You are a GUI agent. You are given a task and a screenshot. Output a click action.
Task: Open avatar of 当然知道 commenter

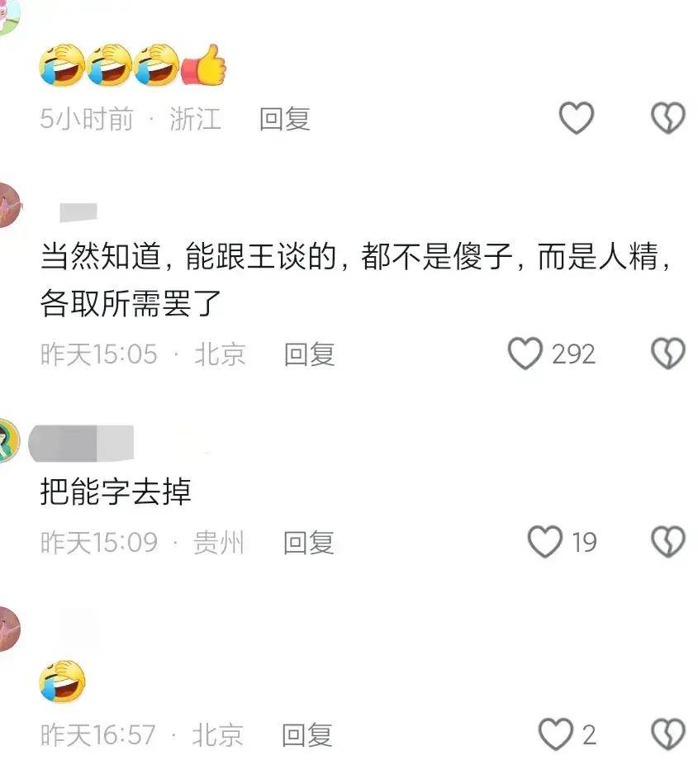click(9, 205)
